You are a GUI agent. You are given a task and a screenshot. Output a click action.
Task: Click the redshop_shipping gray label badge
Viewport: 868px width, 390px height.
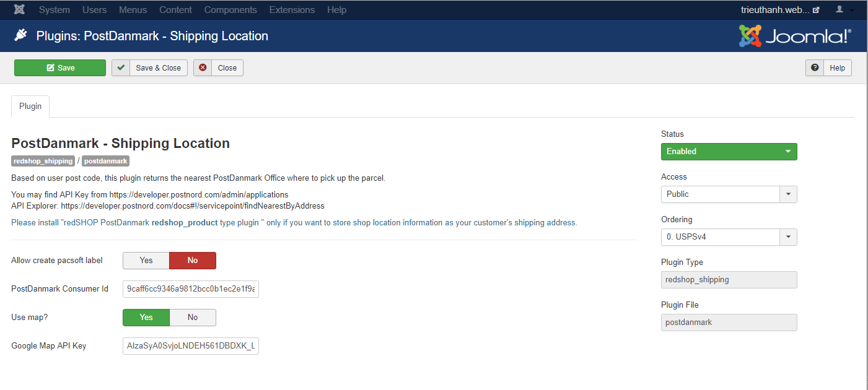pyautogui.click(x=43, y=161)
